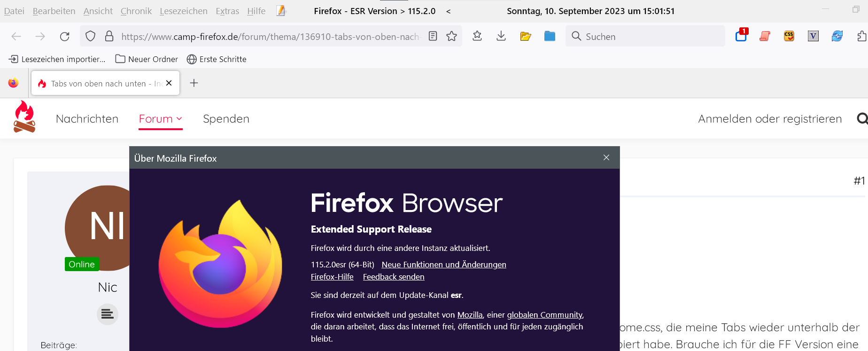Open the Firefox-Hilfe link
868x351 pixels.
pyautogui.click(x=332, y=277)
